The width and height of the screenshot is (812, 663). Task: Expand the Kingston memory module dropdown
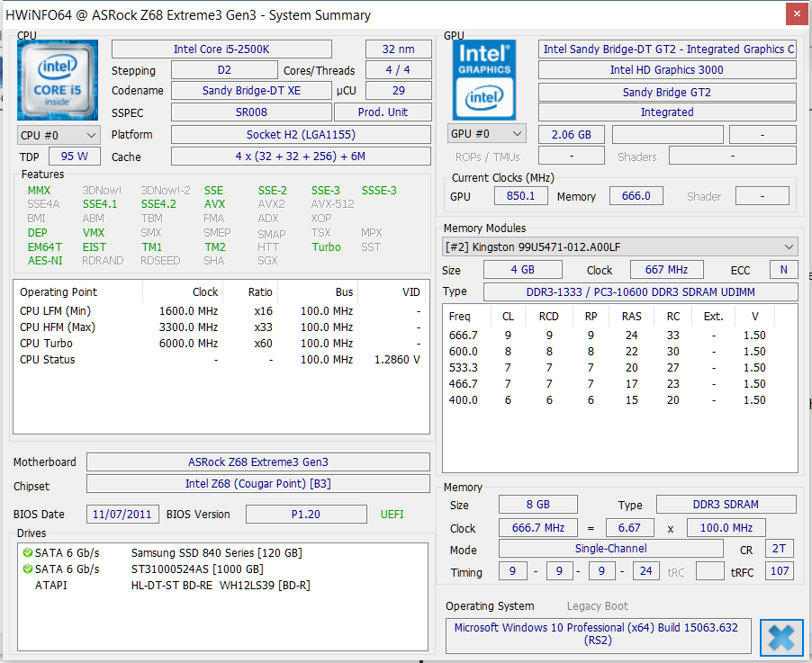coord(620,246)
